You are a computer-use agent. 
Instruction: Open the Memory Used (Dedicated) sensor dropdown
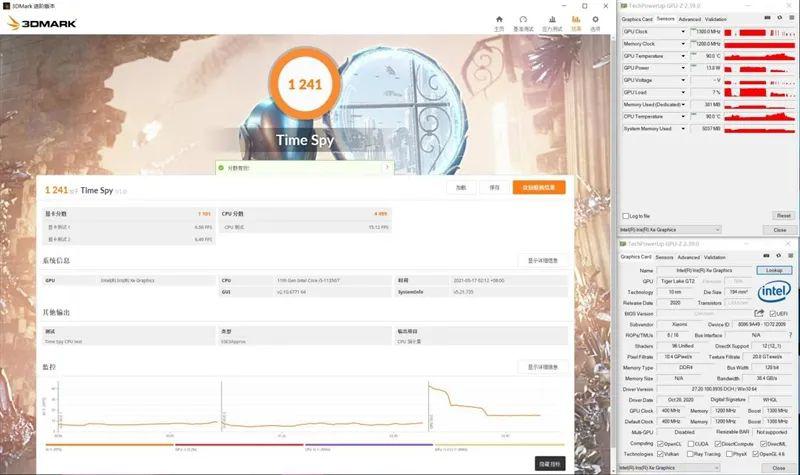[683, 105]
